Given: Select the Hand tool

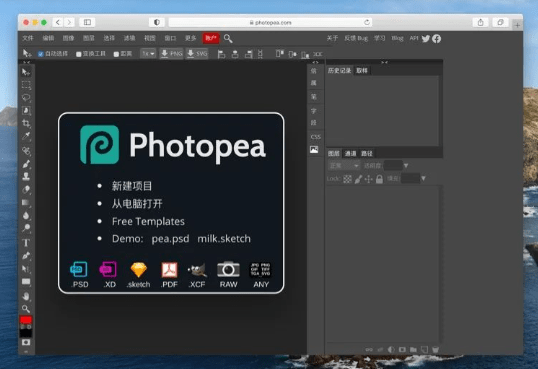Looking at the screenshot, I should coord(26,296).
